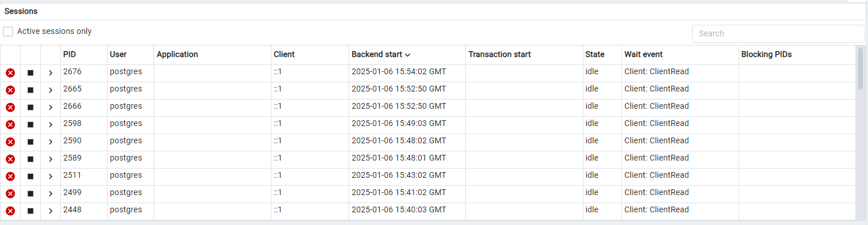Click the Wait event column header

pyautogui.click(x=643, y=55)
